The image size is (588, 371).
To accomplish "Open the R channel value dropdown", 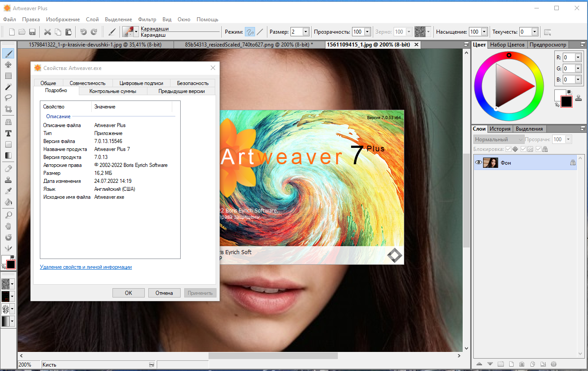I will click(578, 57).
